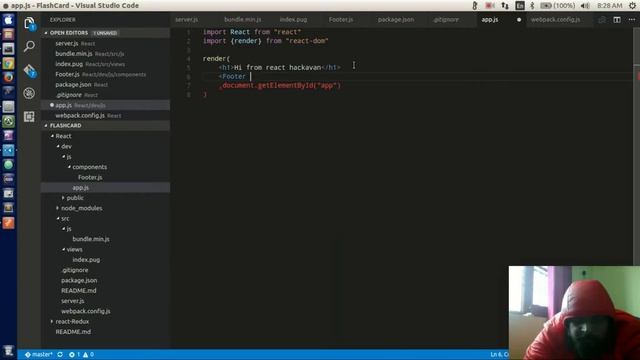Click the open changes icon in editor toolbar
This screenshot has width=640, height=360.
[602, 20]
